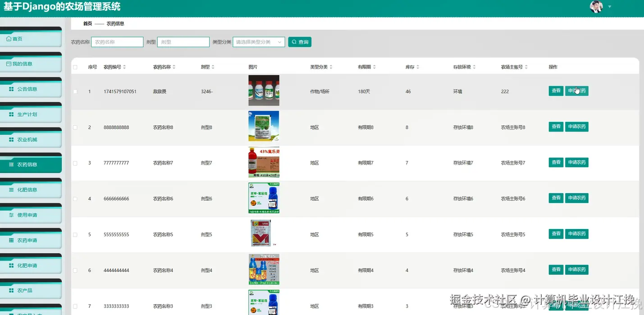Click 查看 for 农药名称8 row
Viewport: 644px width, 315px height.
(x=556, y=127)
